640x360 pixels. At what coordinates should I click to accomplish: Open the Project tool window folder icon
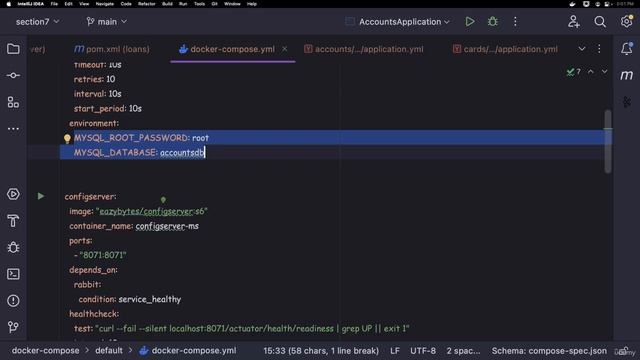coord(13,49)
